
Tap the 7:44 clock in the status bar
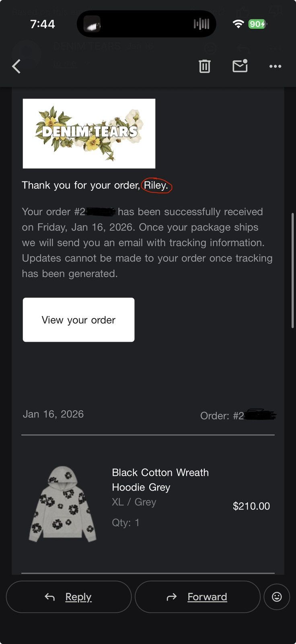42,24
